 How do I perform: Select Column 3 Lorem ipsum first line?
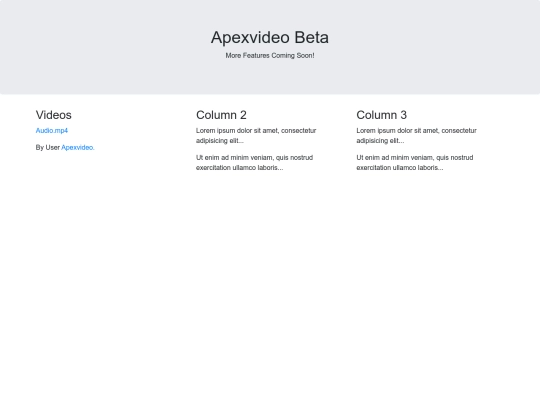pos(417,131)
